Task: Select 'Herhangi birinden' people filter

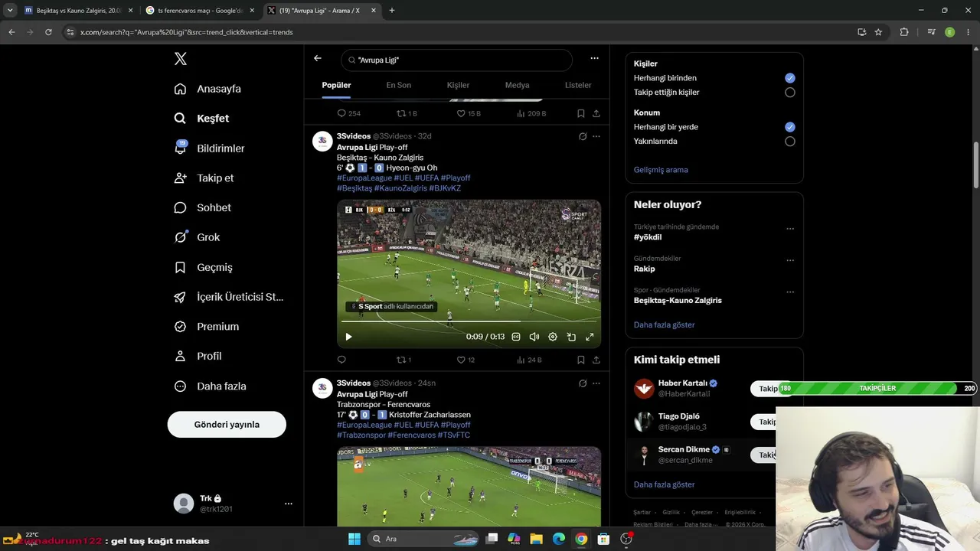Action: click(790, 78)
